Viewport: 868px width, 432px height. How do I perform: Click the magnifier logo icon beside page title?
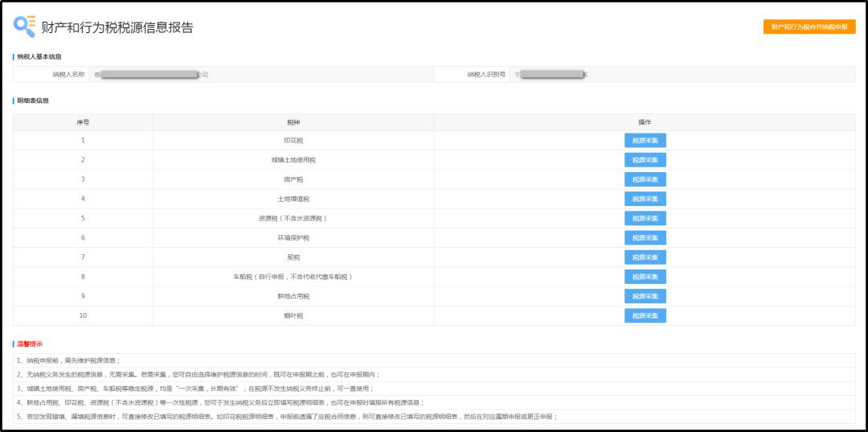tap(24, 27)
